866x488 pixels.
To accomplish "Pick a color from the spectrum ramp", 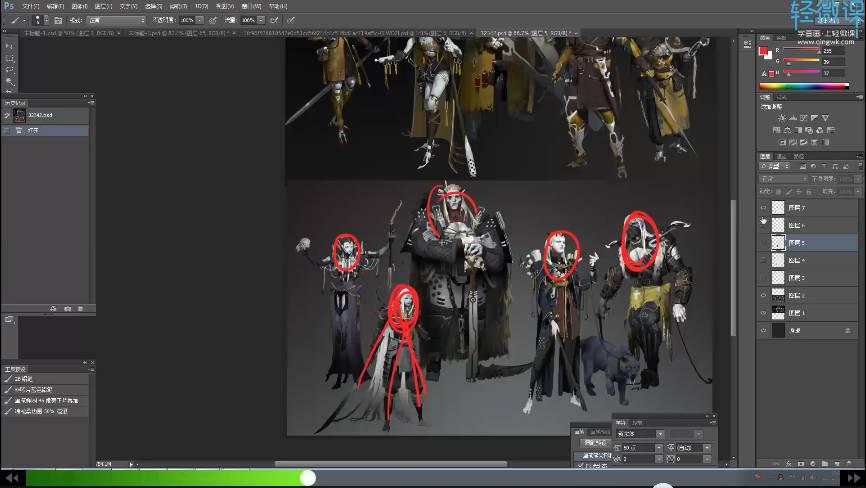I will click(804, 86).
